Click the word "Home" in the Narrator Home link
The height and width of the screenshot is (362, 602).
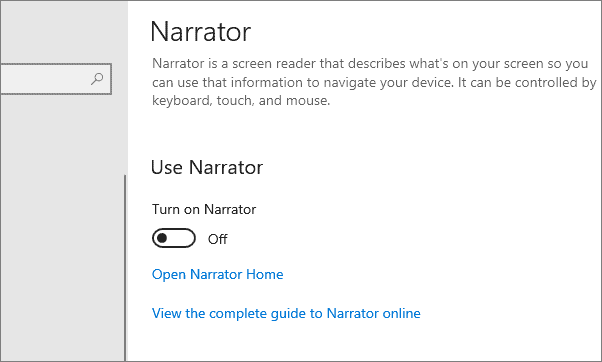[x=265, y=274]
